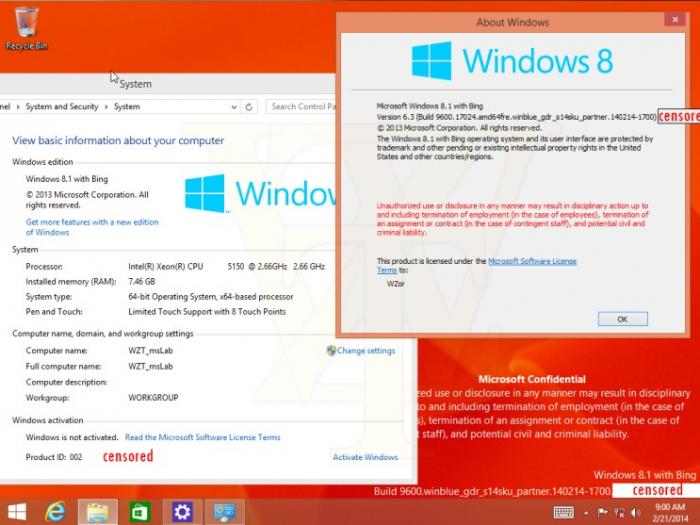700x525 pixels.
Task: Click the Activate Windows link
Action: coord(365,457)
